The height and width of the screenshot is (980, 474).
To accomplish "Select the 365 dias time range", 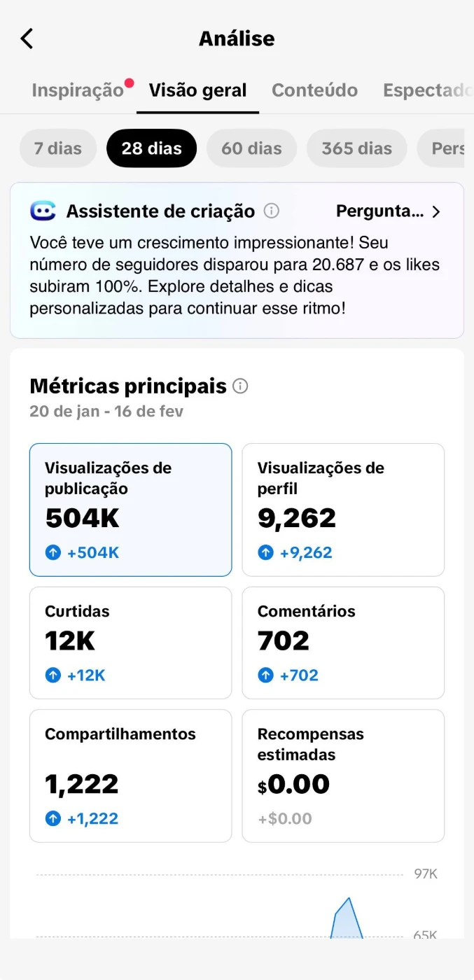I will click(356, 148).
